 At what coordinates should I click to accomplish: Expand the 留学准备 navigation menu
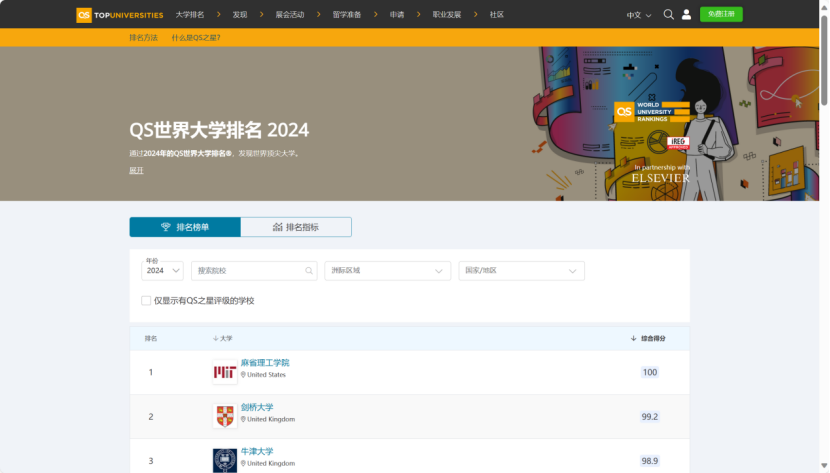[x=347, y=15]
